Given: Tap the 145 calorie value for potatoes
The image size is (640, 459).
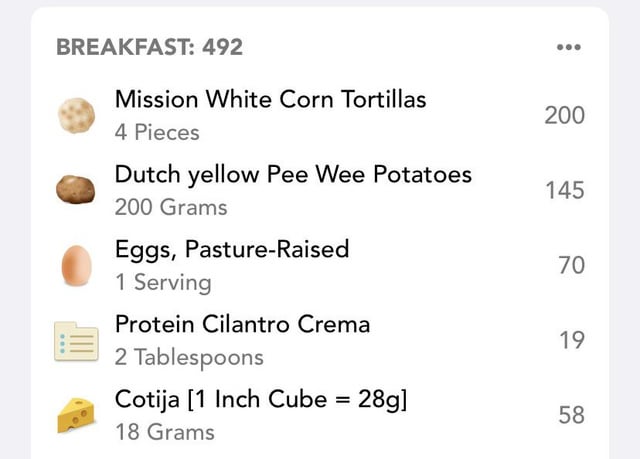Looking at the screenshot, I should click(x=565, y=190).
